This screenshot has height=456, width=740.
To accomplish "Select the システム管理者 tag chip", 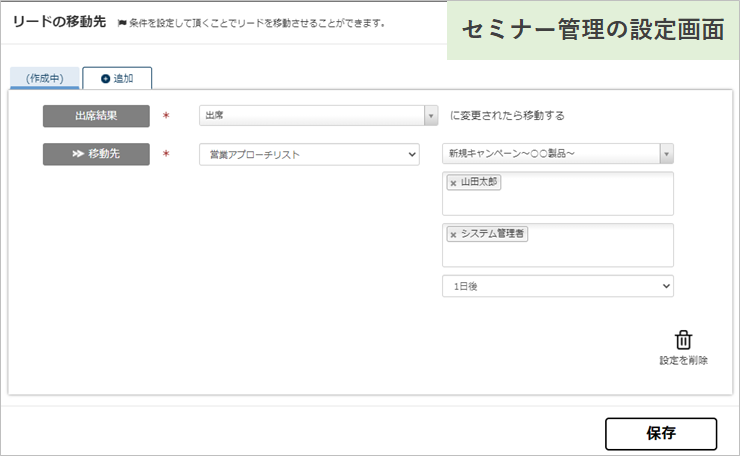I will pyautogui.click(x=487, y=234).
